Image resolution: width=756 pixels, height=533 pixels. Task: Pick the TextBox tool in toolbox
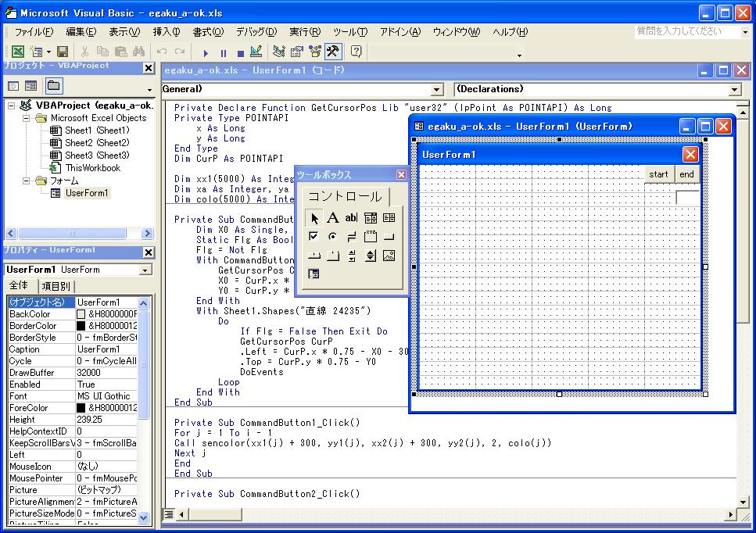pos(352,218)
